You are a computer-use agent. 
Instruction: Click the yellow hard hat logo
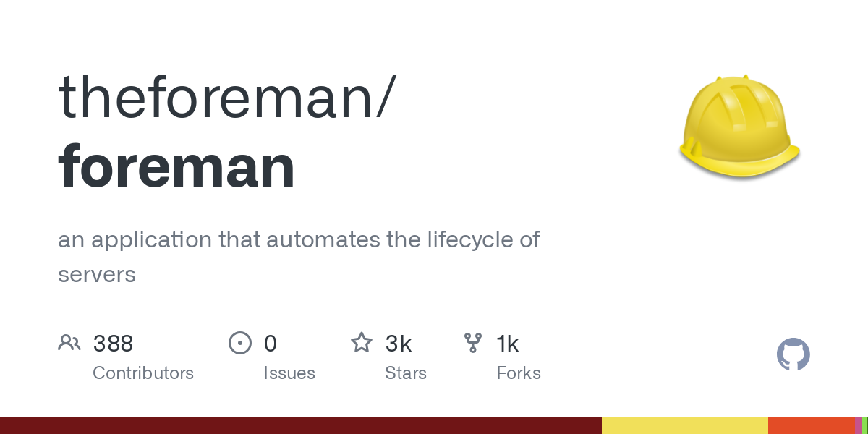coord(739,127)
